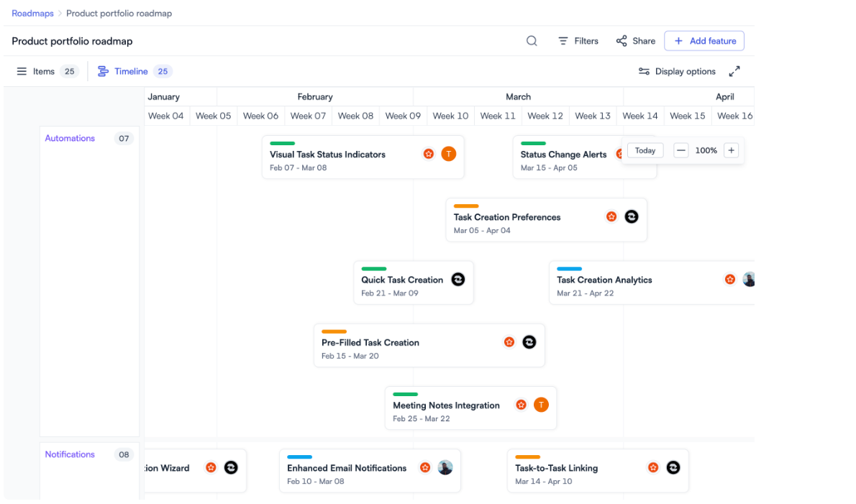856x504 pixels.
Task: Jump to Today on timeline
Action: click(645, 150)
